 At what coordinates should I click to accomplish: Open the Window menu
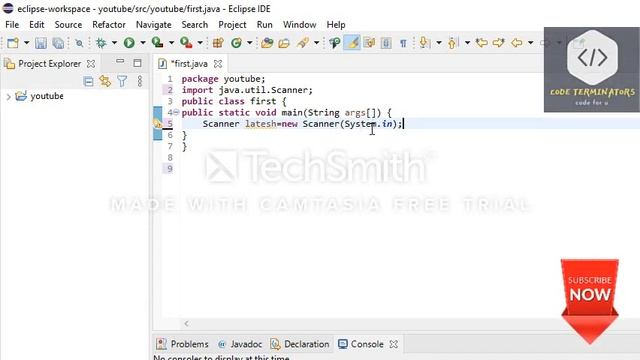(300, 24)
